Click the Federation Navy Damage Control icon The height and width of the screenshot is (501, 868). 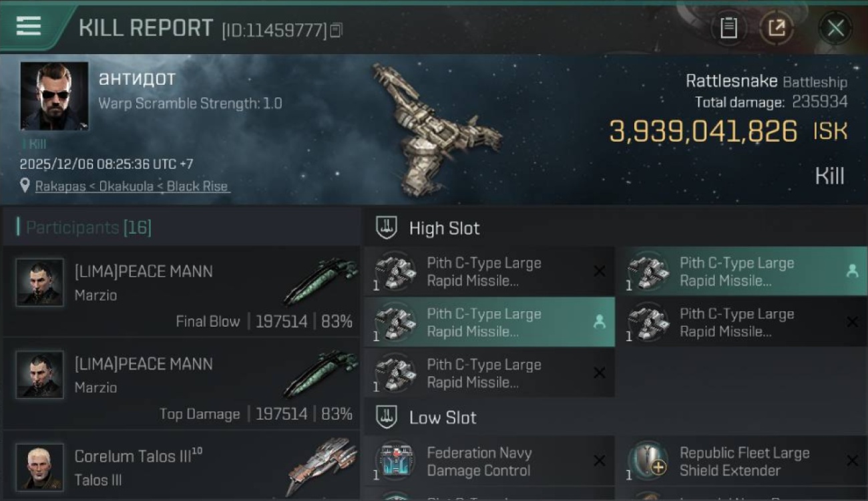395,462
